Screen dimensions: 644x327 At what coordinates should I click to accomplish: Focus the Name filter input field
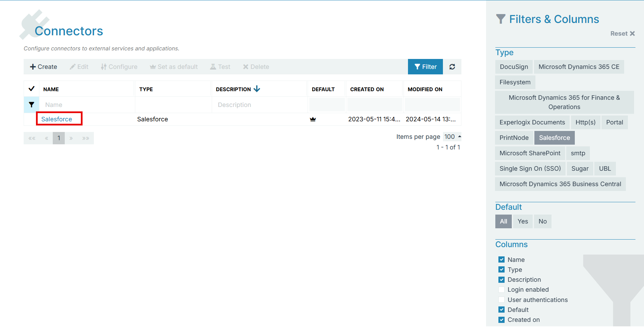click(x=87, y=105)
